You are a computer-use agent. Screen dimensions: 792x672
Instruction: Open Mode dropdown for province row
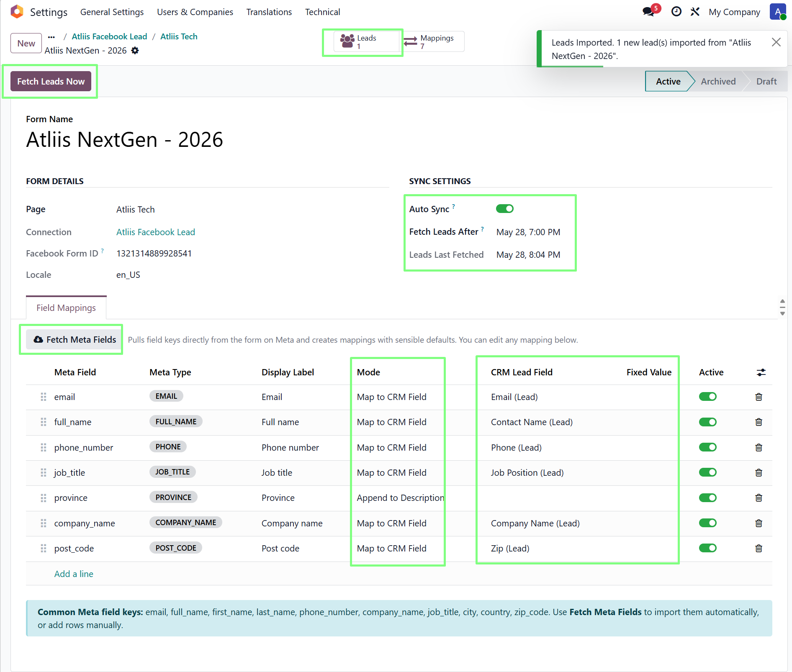click(x=400, y=498)
